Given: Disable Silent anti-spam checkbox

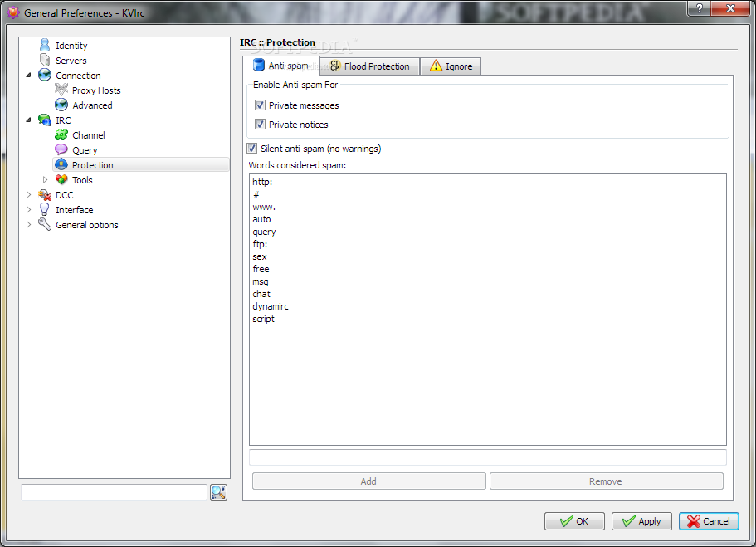Looking at the screenshot, I should [x=251, y=148].
